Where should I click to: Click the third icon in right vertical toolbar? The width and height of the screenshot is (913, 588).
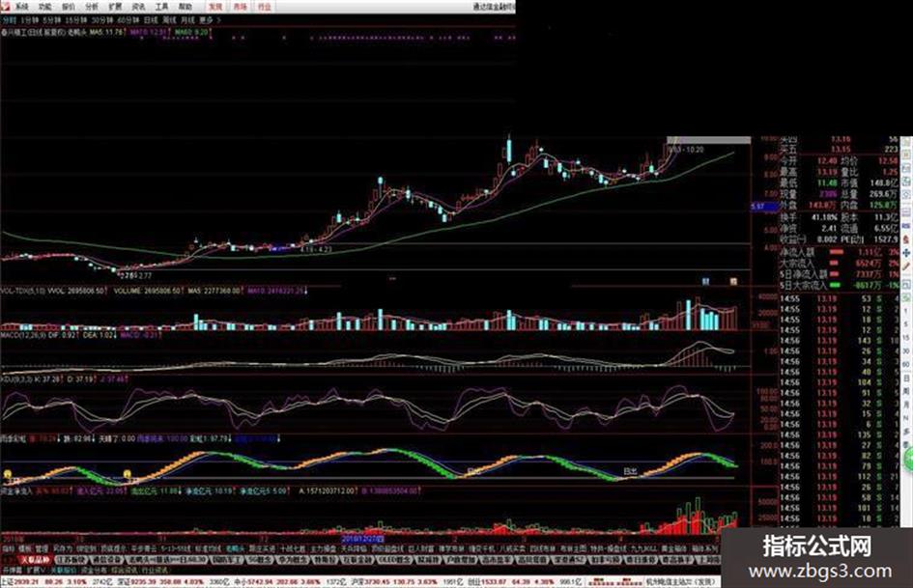click(x=906, y=168)
